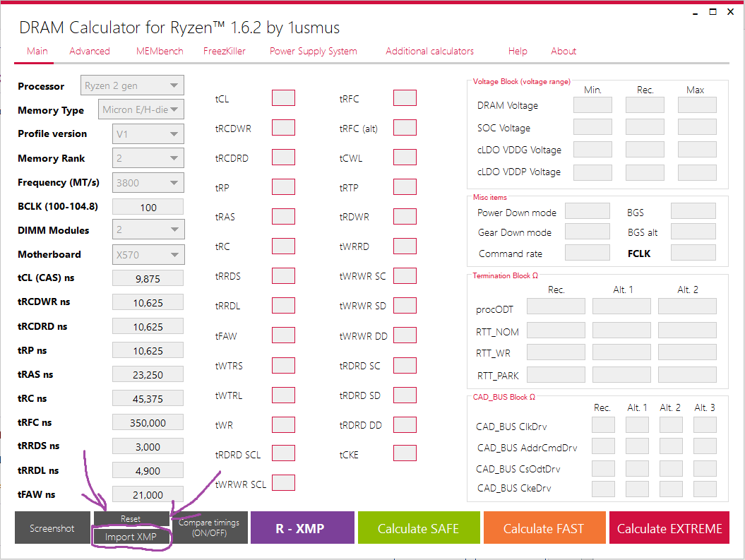Click the cLDO VDDG Voltage Max field
The image size is (745, 560).
point(697,149)
